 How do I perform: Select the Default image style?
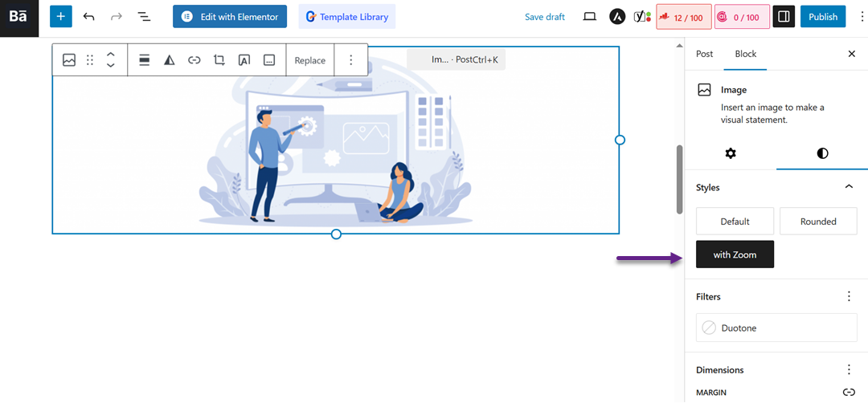735,222
